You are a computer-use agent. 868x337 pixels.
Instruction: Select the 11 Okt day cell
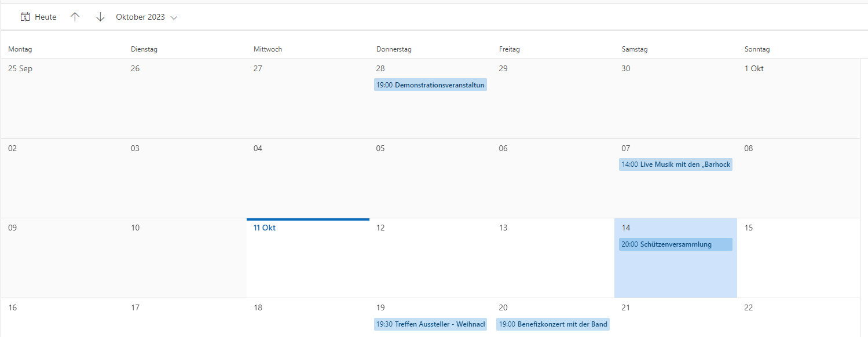click(308, 258)
